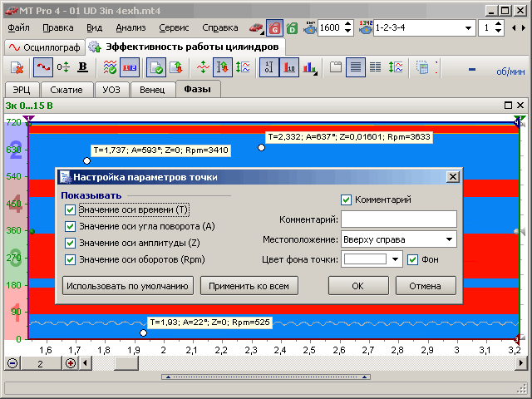Click the 'Использовать по умолчанию' button

127,286
